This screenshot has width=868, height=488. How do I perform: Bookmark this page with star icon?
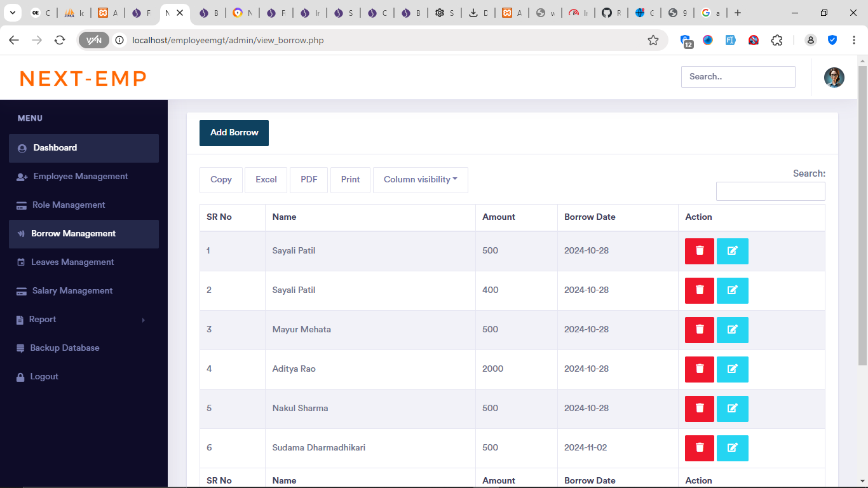[x=653, y=40]
